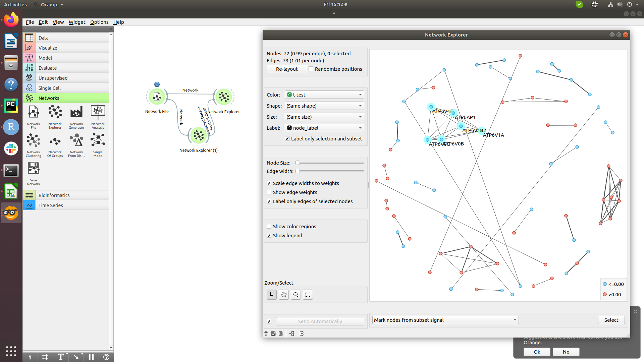Open the Label dropdown set to node_label
This screenshot has height=362, width=644.
[x=324, y=128]
